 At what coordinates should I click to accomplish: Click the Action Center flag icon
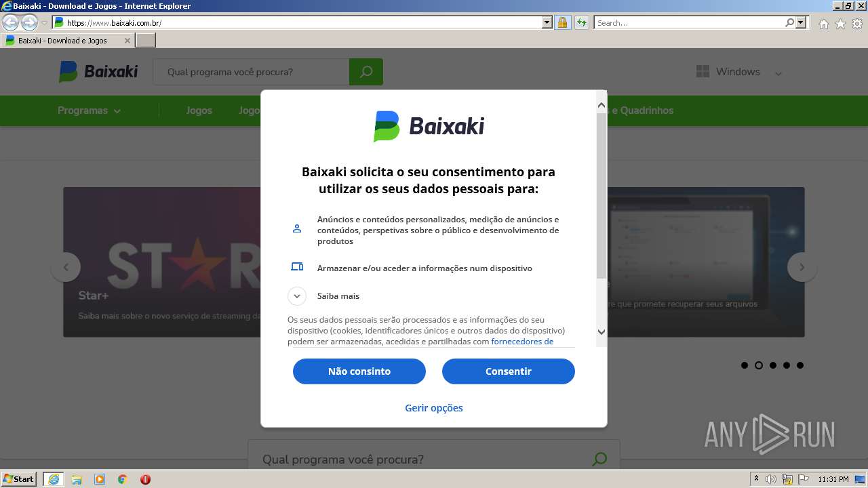coord(804,479)
